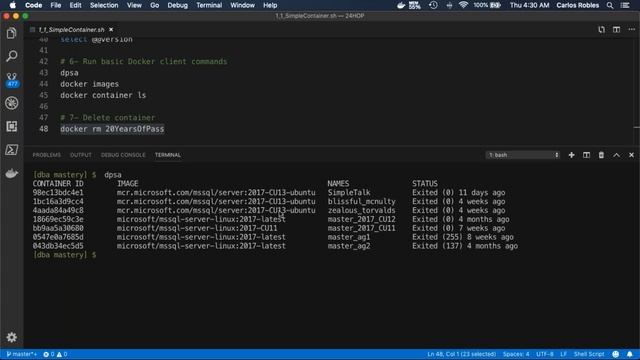
Task: Click code line 'docker rm 20YearsOfPass'
Action: [x=112, y=129]
